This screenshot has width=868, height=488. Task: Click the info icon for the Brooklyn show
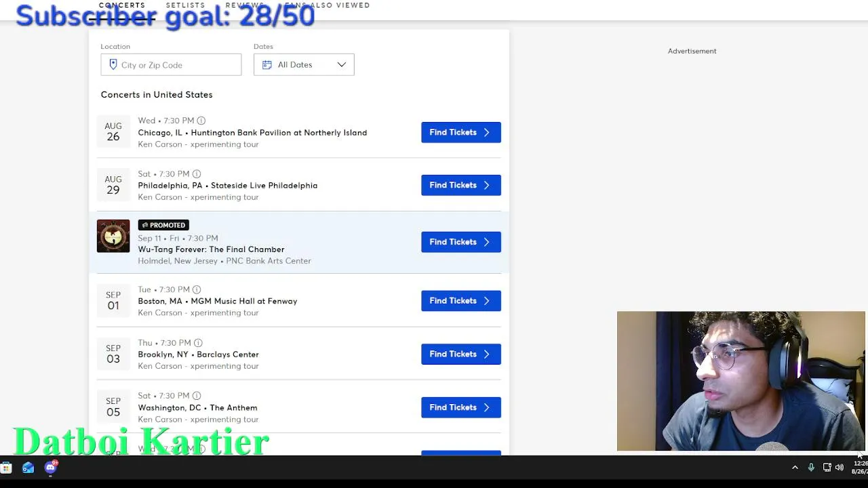[x=198, y=343]
